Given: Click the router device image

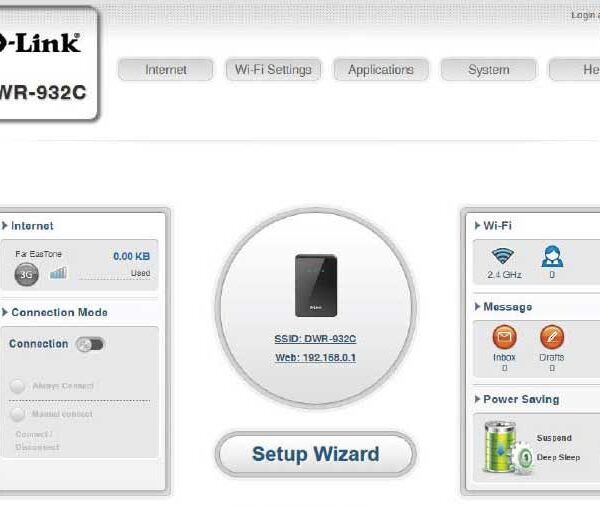Looking at the screenshot, I should coord(316,285).
